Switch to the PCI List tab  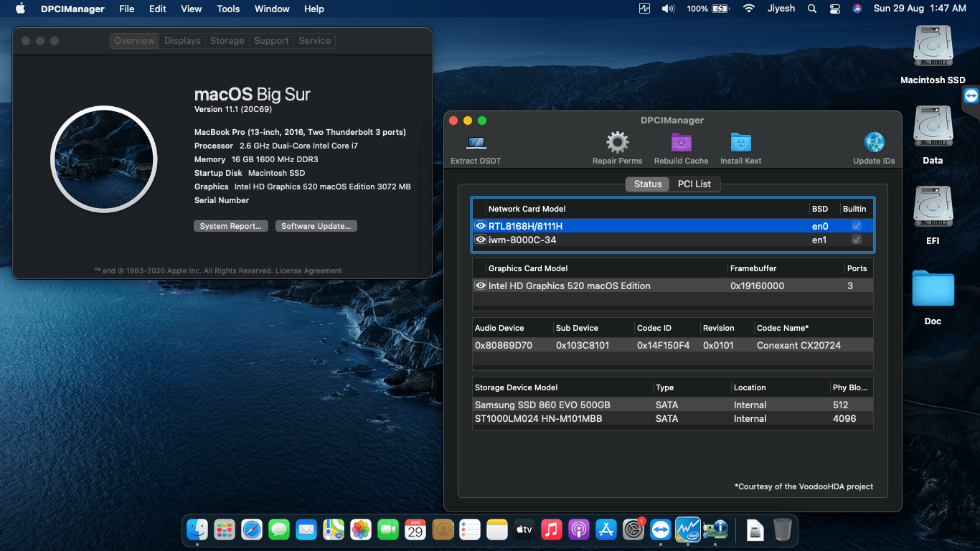[x=694, y=184]
